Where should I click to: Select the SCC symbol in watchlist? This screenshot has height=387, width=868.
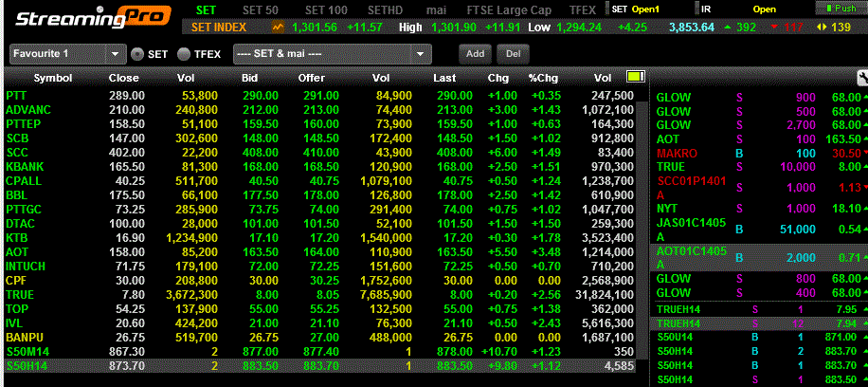click(17, 153)
